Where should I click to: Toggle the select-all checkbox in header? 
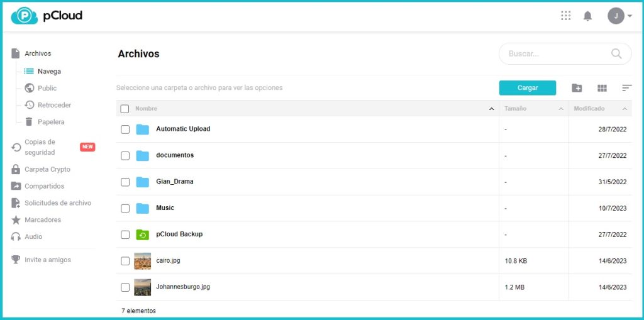(x=125, y=109)
